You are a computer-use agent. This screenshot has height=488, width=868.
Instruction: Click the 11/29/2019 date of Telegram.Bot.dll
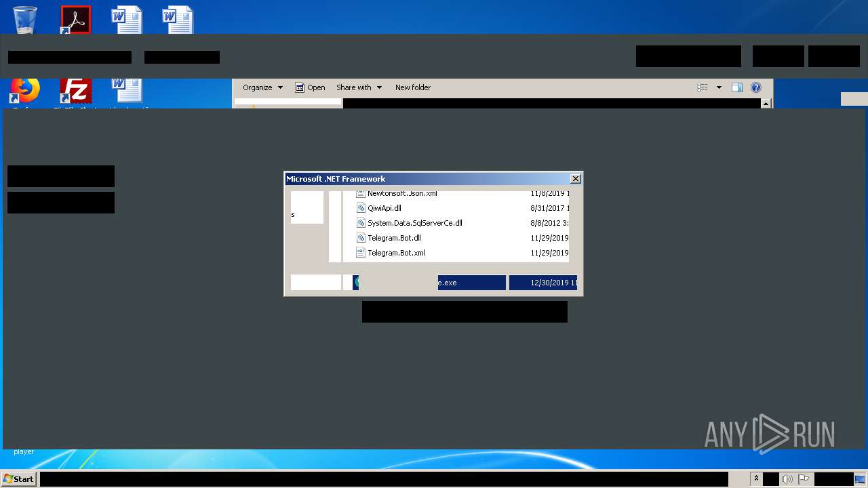[550, 238]
